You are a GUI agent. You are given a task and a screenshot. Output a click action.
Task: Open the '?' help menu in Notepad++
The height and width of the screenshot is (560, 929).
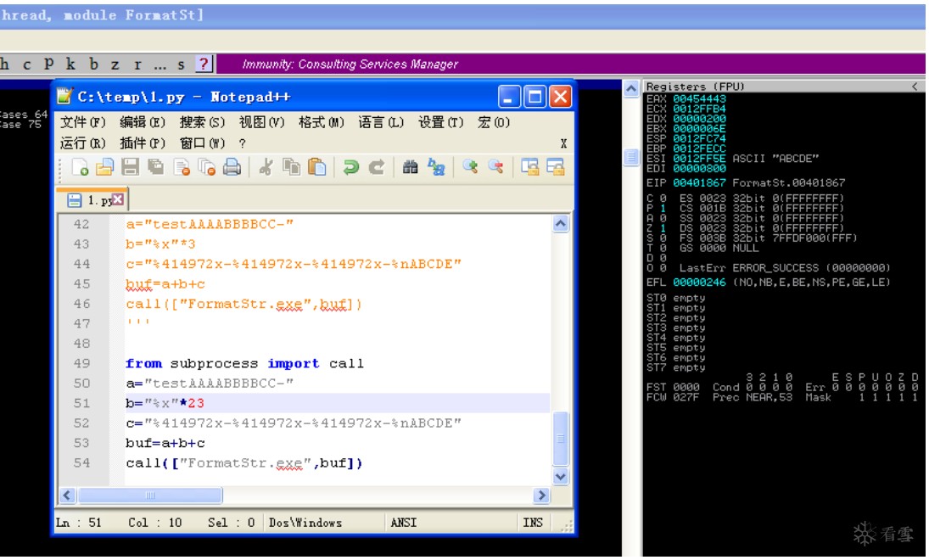pos(243,143)
